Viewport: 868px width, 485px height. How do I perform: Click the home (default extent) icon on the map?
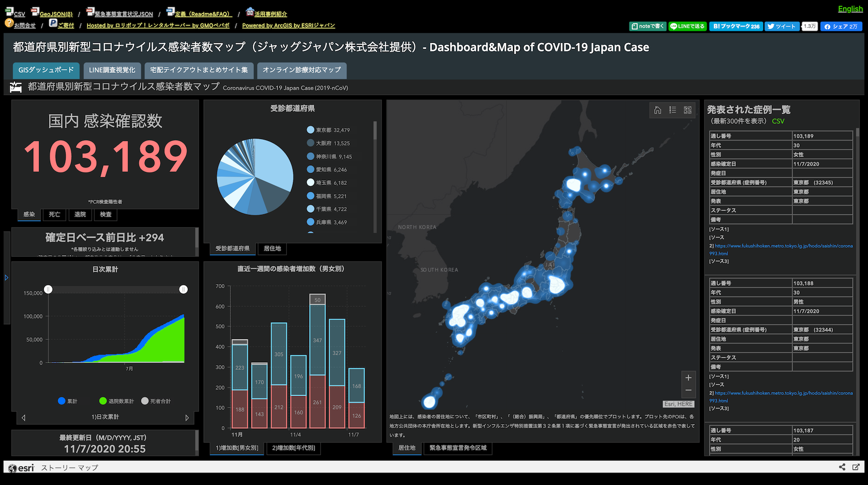(x=657, y=110)
